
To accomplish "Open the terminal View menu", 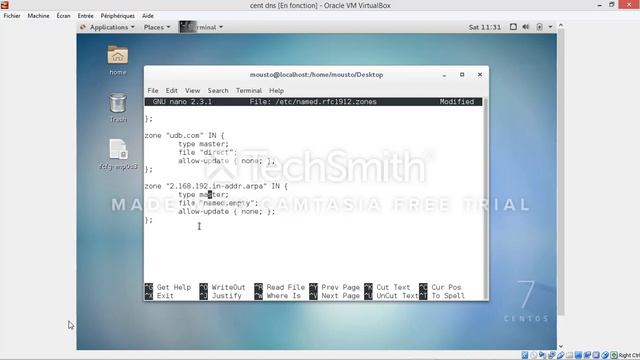I will [192, 91].
